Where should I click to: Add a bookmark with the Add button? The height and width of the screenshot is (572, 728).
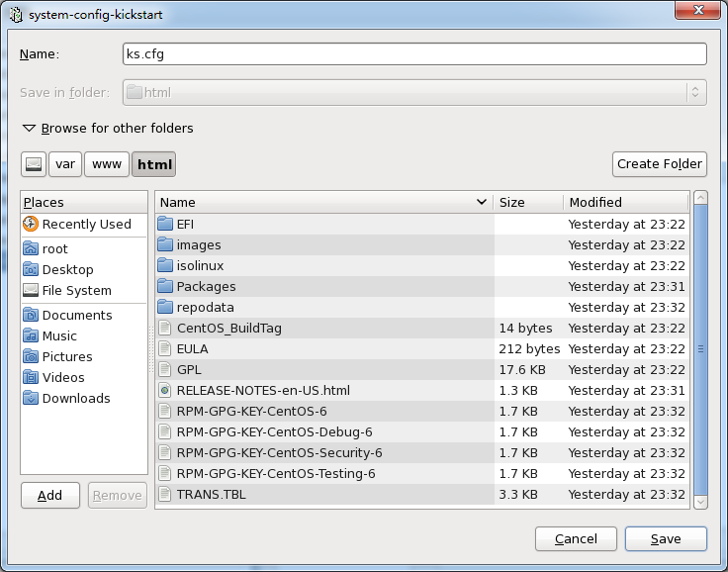50,496
